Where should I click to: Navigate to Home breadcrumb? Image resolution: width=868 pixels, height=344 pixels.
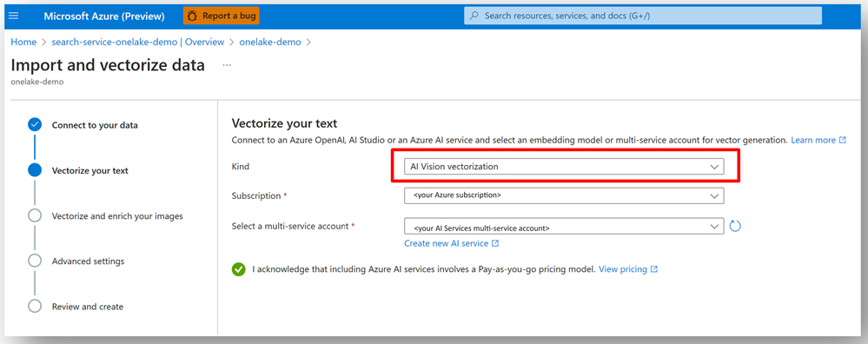[23, 42]
